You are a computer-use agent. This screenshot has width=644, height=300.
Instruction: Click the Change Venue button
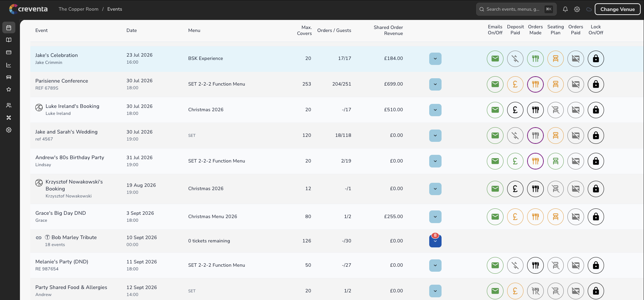[617, 9]
